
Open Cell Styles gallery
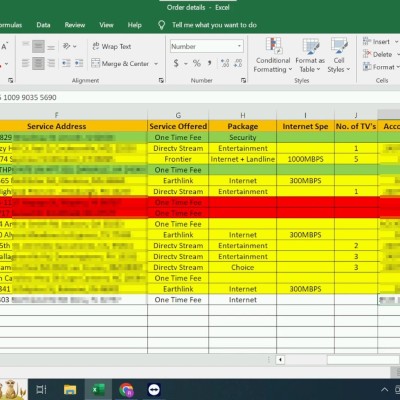pos(339,55)
